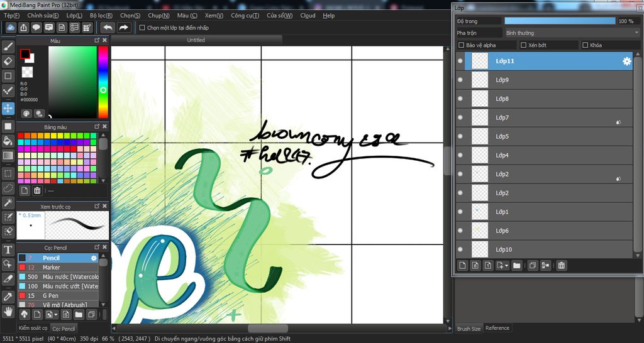Click the export/share icon in toolbar
The image size is (644, 343).
(x=23, y=28)
